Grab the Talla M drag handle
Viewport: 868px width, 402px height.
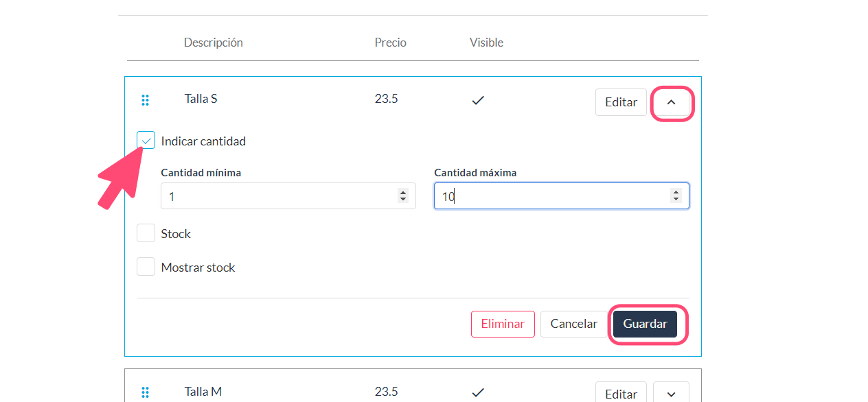tap(145, 392)
